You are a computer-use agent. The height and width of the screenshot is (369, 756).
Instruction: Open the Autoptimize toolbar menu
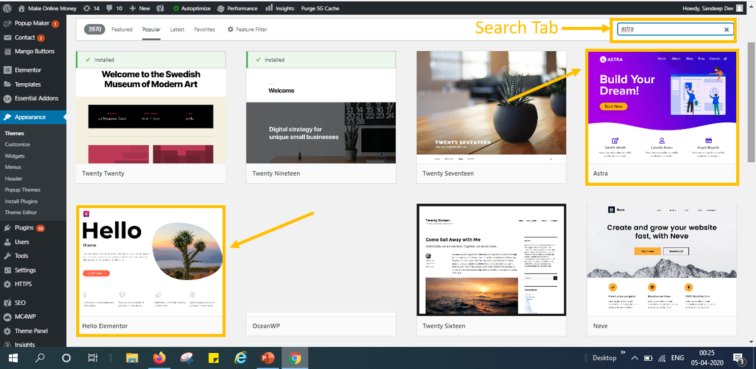[192, 8]
